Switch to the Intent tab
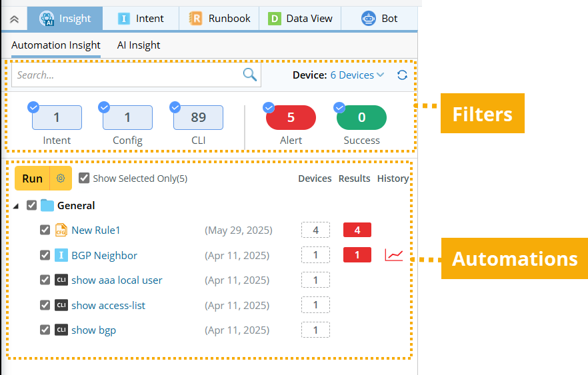 coord(141,19)
